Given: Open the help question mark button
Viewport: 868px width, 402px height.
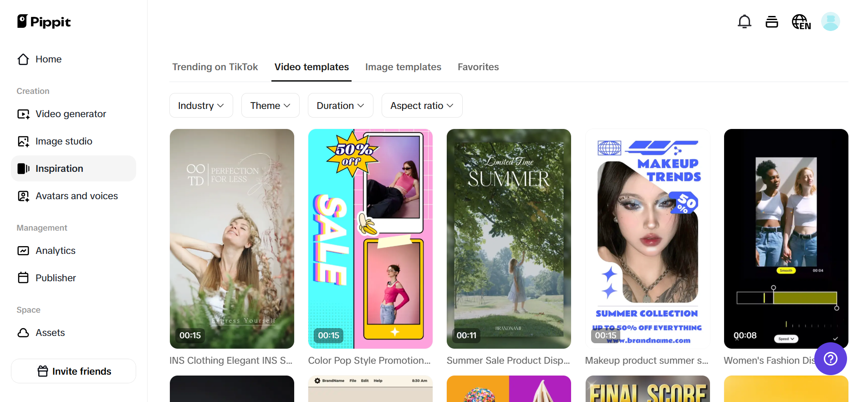Looking at the screenshot, I should (831, 359).
